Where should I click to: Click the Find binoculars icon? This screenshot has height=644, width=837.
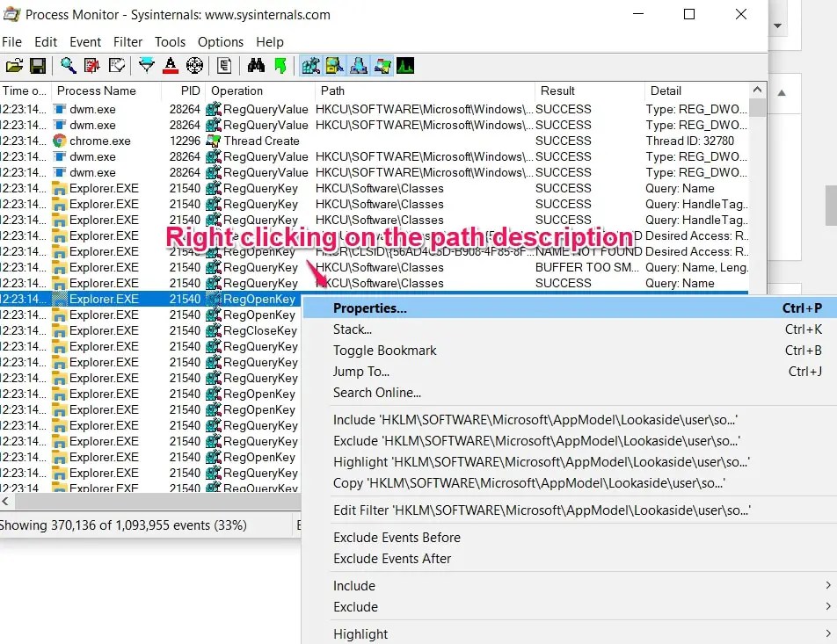(x=256, y=66)
